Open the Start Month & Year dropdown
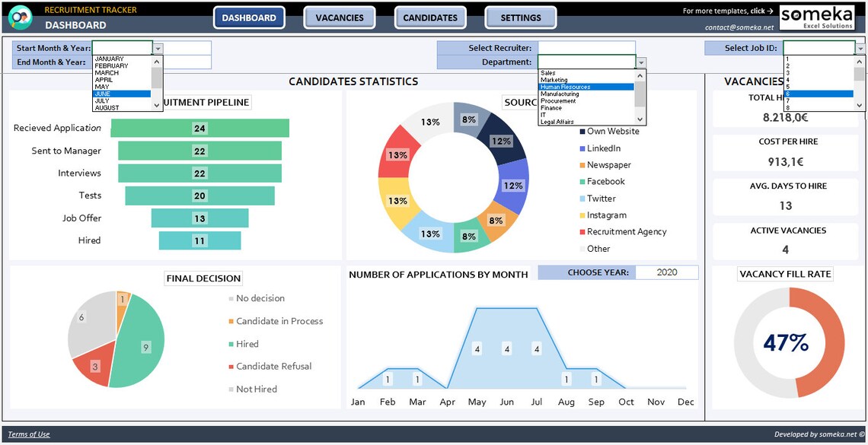The width and height of the screenshot is (868, 445). 158,47
